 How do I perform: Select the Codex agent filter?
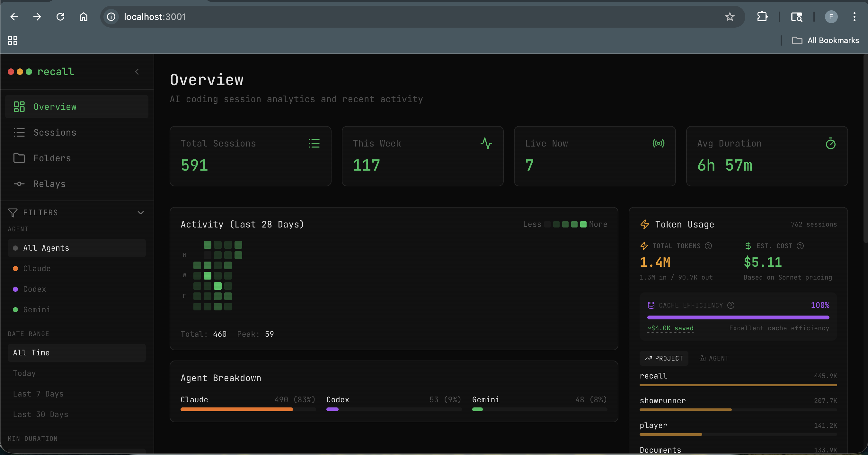34,289
